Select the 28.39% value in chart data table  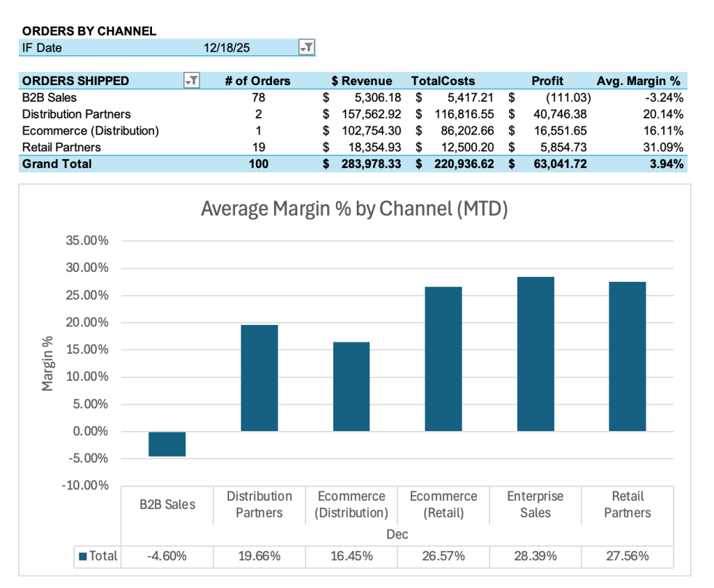535,557
